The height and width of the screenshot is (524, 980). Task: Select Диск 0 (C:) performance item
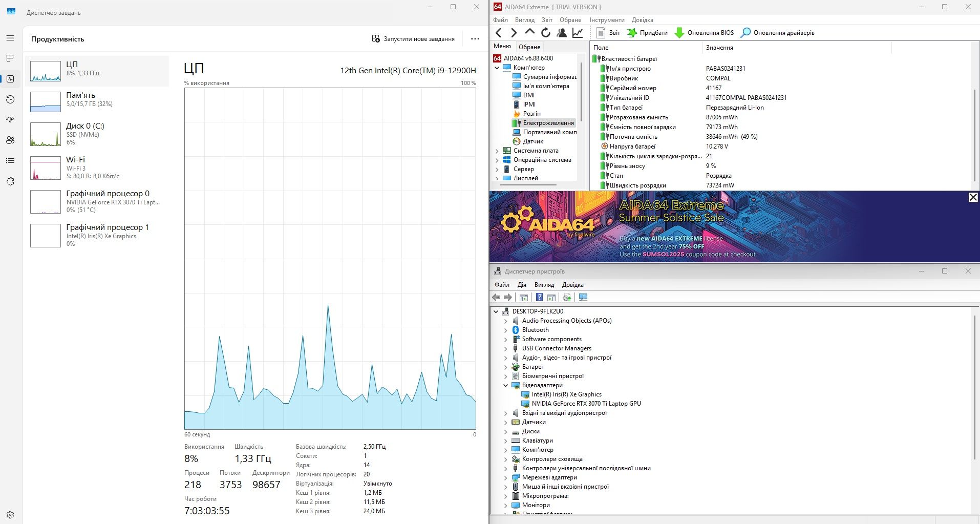pyautogui.click(x=97, y=134)
